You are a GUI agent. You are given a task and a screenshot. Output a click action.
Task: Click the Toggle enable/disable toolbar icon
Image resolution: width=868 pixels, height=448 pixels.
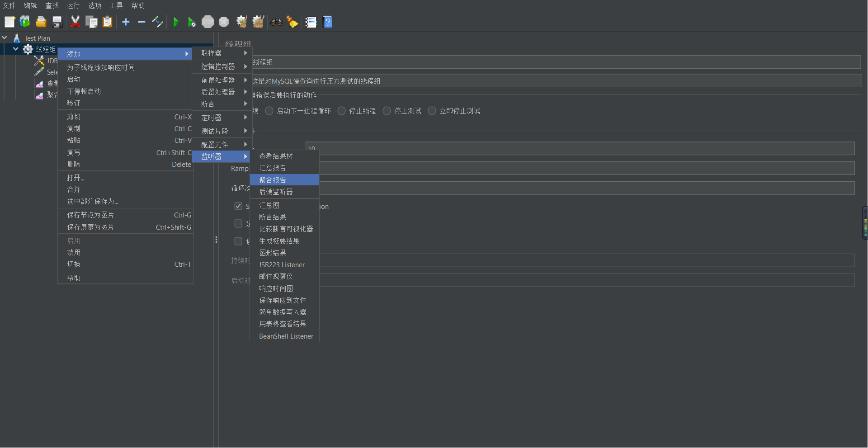pyautogui.click(x=157, y=22)
